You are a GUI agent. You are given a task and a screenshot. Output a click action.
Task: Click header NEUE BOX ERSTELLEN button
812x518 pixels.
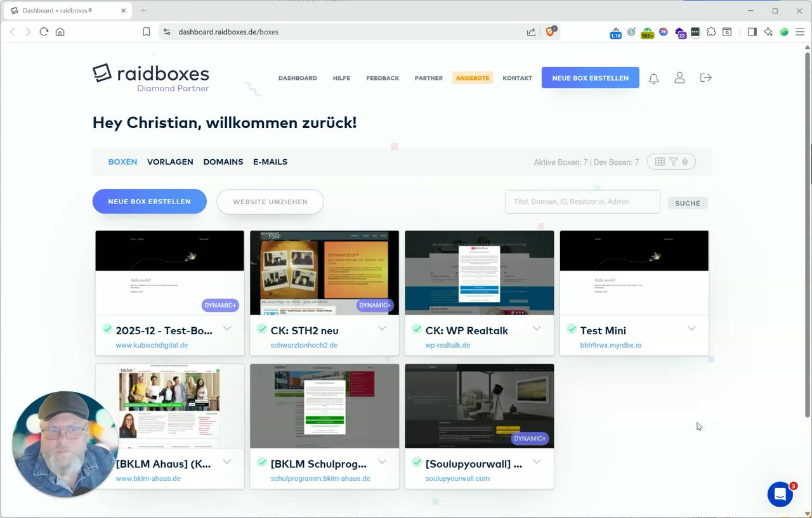coord(591,78)
